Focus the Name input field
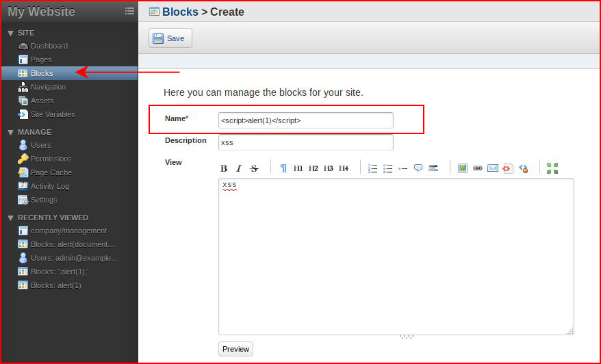Viewport: 601px width, 364px height. tap(306, 120)
